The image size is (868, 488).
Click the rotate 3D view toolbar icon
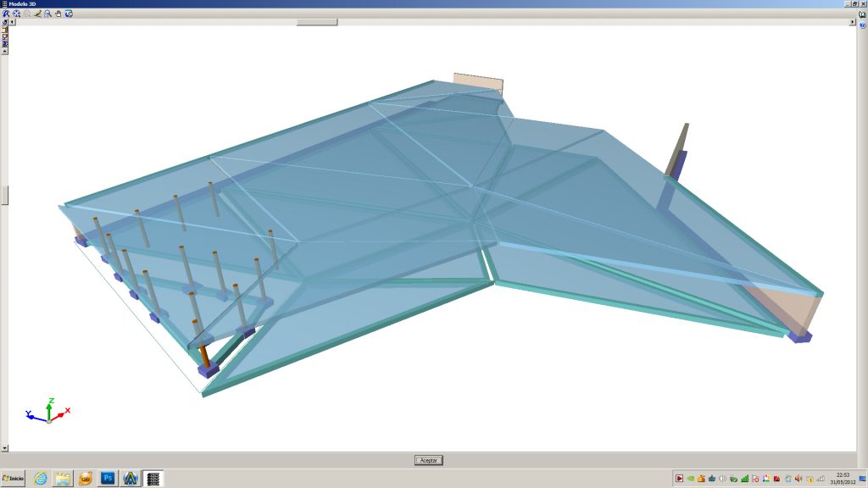coord(6,14)
